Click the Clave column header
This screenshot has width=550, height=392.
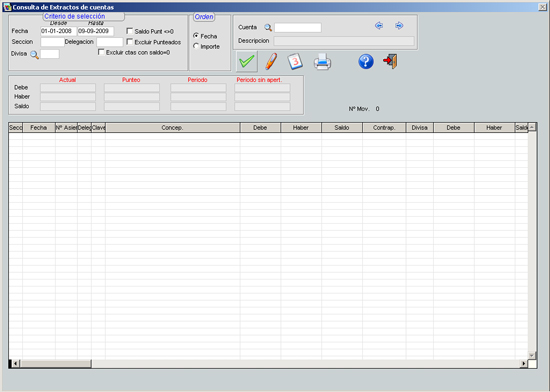(x=98, y=128)
